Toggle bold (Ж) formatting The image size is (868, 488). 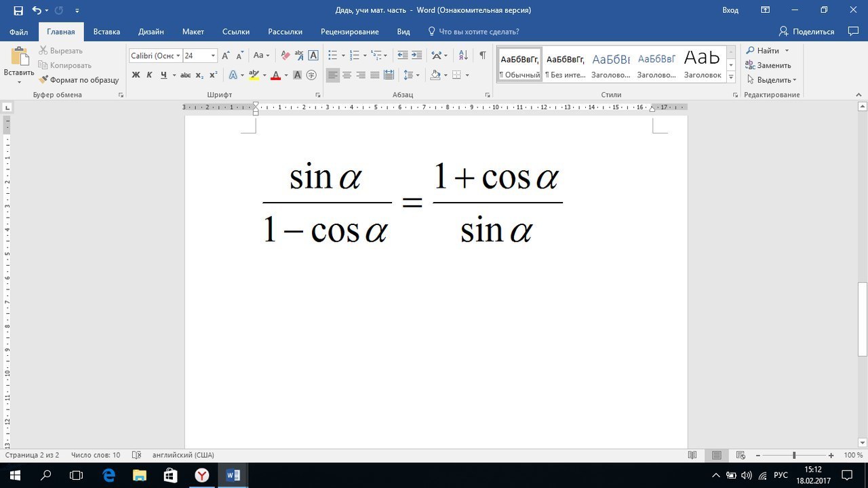(136, 75)
